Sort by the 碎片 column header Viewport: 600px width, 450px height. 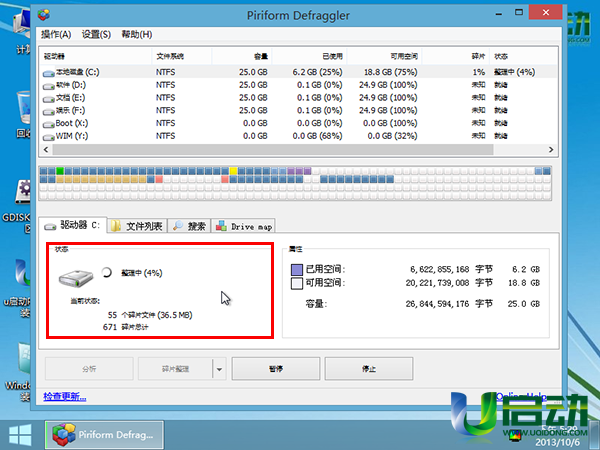(x=455, y=56)
